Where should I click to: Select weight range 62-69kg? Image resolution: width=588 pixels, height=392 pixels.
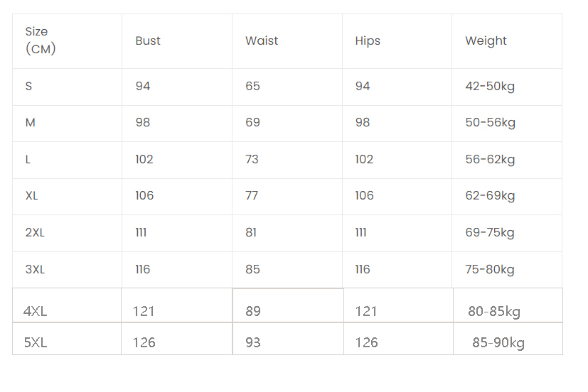(x=490, y=195)
